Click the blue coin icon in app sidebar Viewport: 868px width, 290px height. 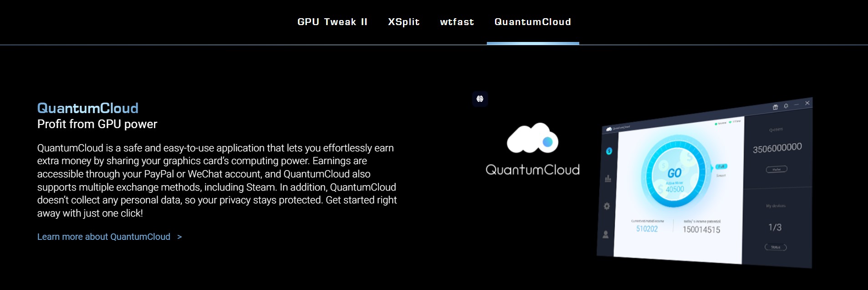coord(609,151)
